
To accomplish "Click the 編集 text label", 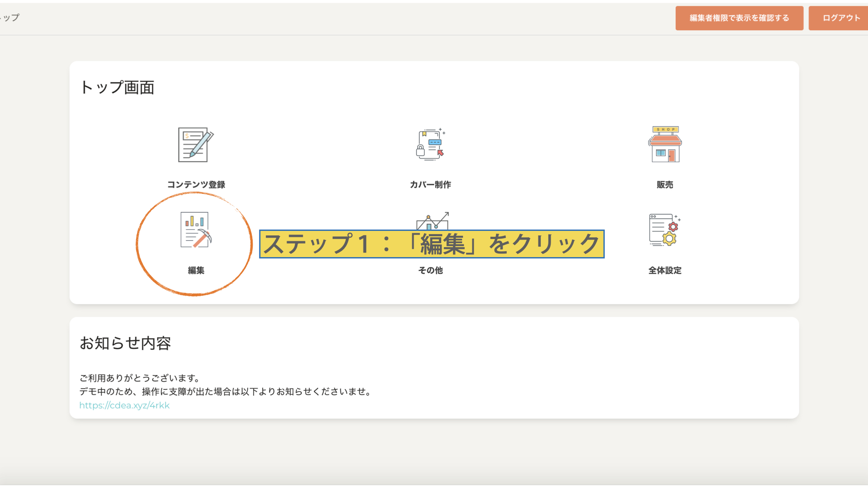I will click(196, 270).
